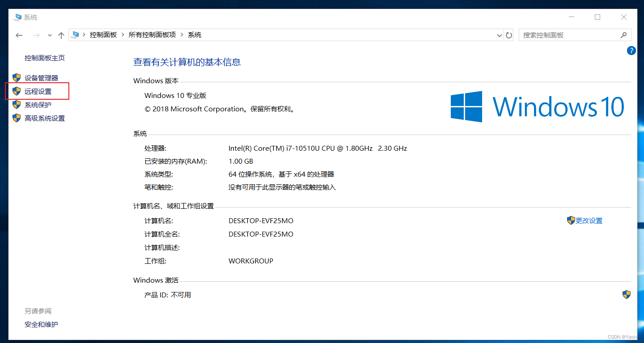Open 设备管理器 link
Viewport: 644px width, 343px height.
[x=41, y=78]
